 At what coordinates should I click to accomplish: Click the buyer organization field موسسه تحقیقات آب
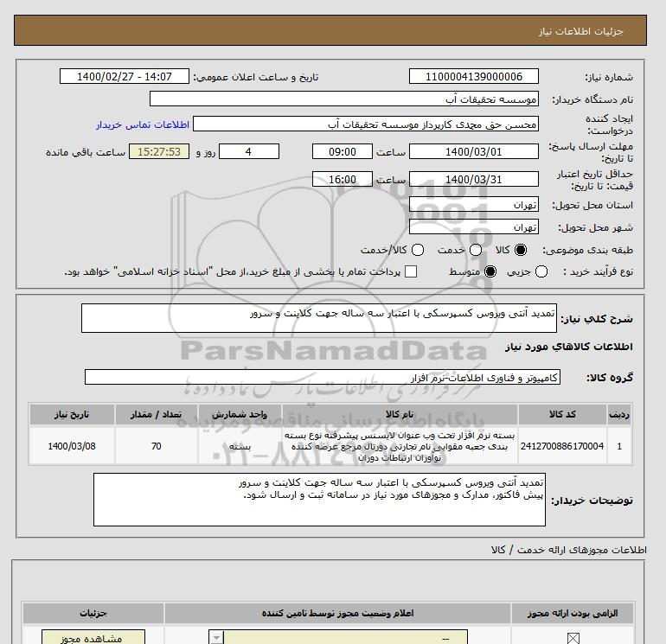coord(344,99)
